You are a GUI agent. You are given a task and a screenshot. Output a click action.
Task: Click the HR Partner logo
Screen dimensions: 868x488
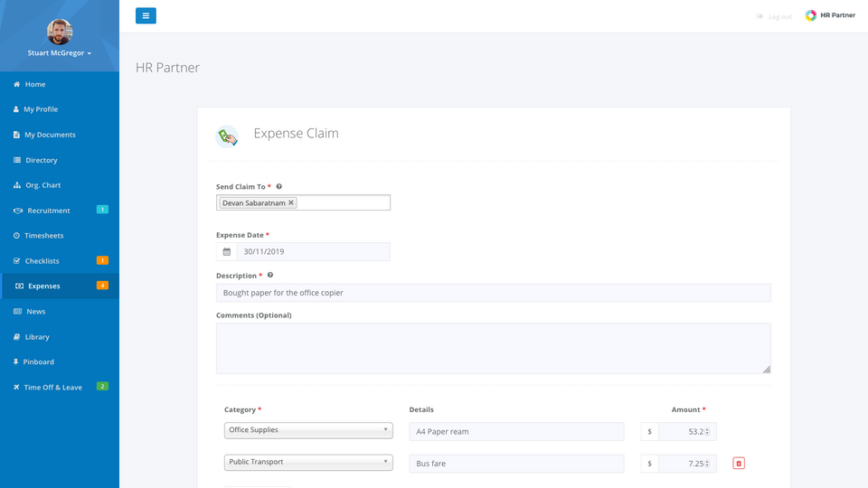830,15
